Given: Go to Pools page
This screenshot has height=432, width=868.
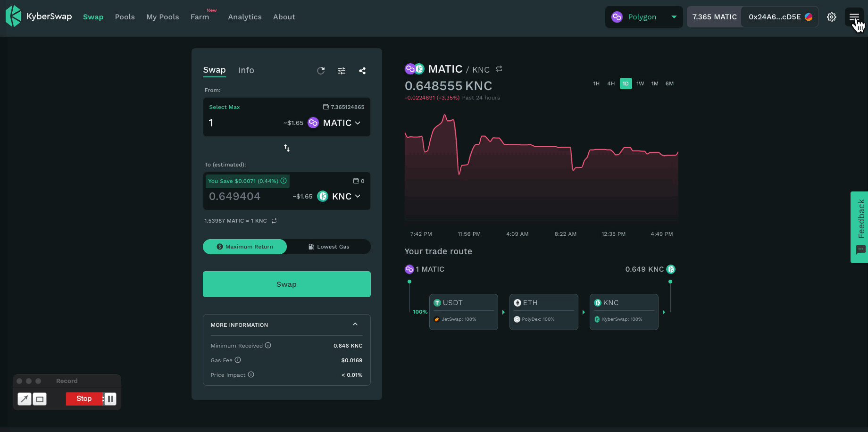Looking at the screenshot, I should click(x=125, y=17).
